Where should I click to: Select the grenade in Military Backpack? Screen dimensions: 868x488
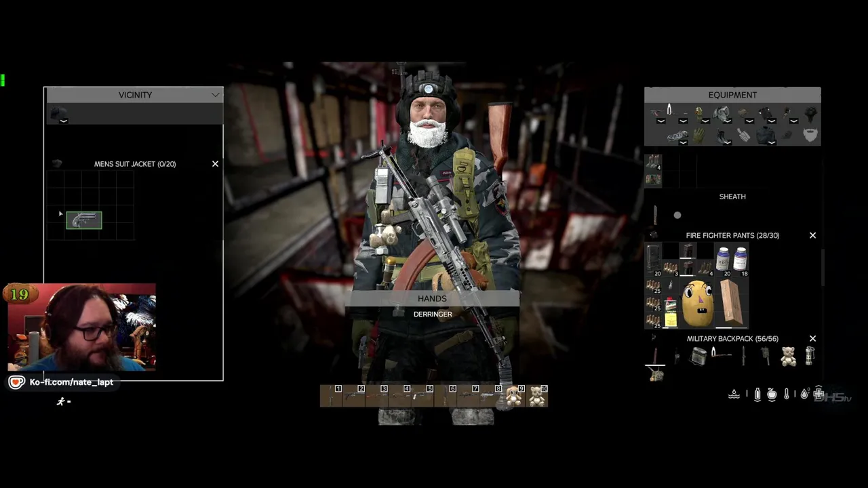(x=809, y=356)
